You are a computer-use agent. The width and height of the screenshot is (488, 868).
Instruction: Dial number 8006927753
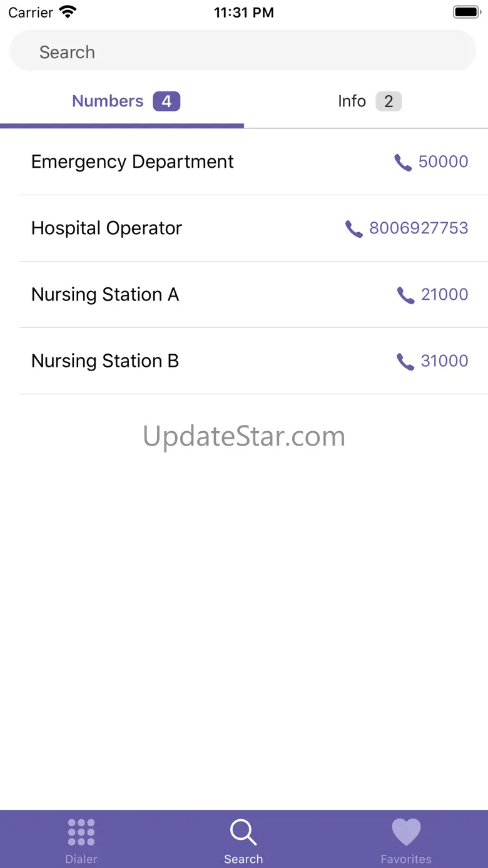click(419, 228)
